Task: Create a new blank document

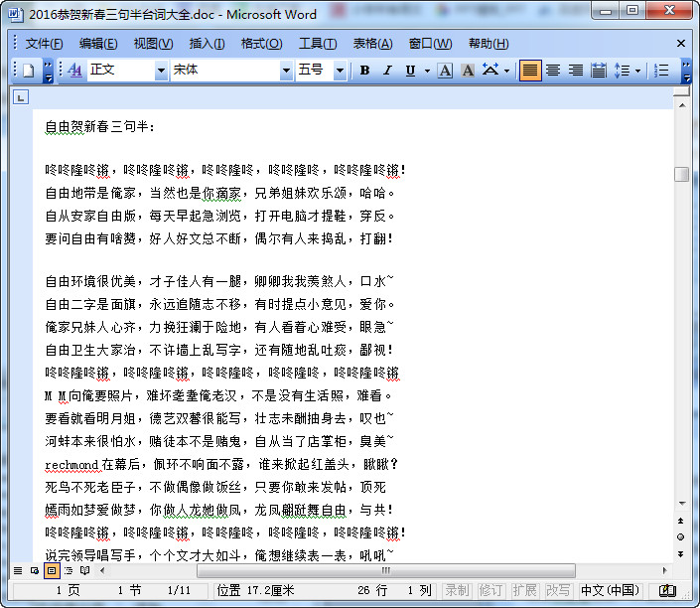Action: tap(29, 71)
